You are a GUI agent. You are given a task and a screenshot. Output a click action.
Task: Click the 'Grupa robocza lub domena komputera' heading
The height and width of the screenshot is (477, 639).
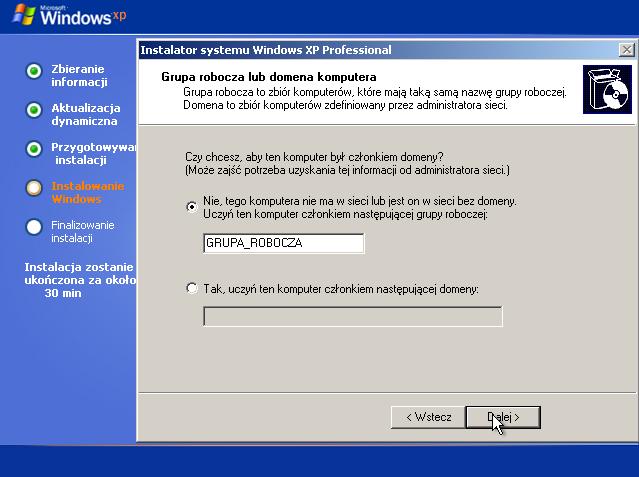(x=269, y=77)
